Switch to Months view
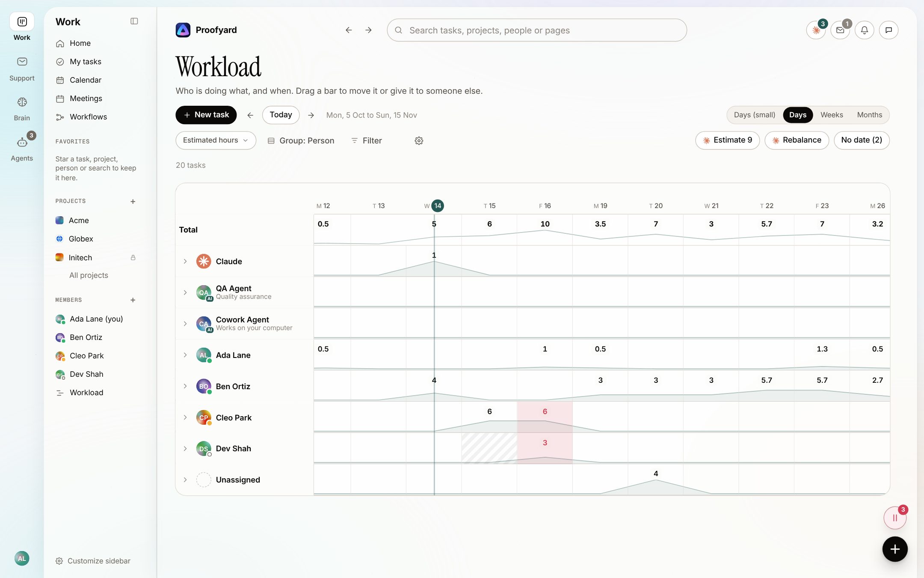The width and height of the screenshot is (924, 578). click(870, 115)
